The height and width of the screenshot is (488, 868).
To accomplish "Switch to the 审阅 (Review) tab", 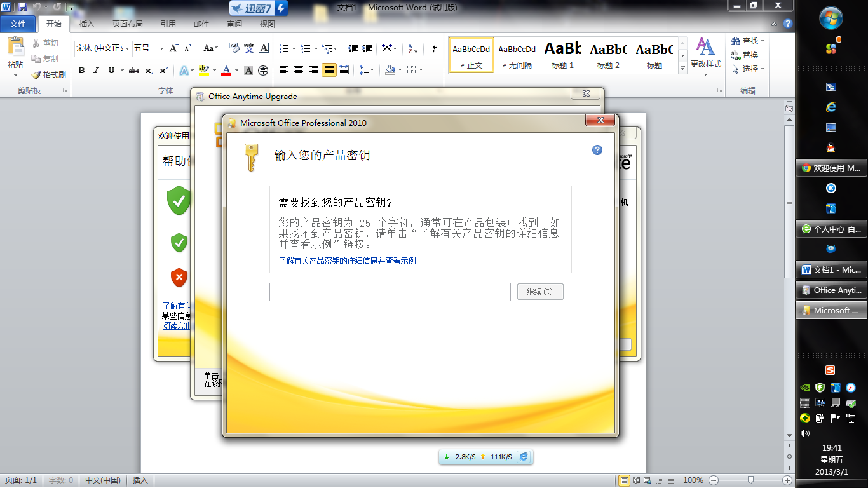I will point(234,24).
